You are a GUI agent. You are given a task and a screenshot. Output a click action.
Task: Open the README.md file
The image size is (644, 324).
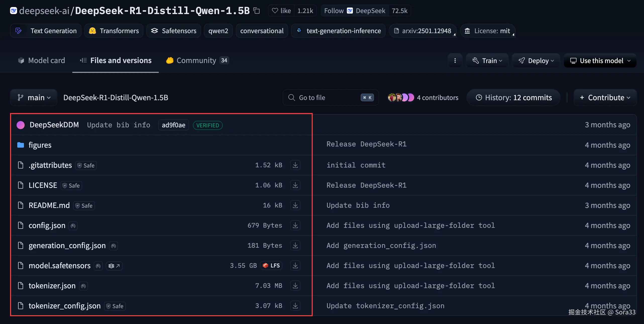(x=49, y=205)
